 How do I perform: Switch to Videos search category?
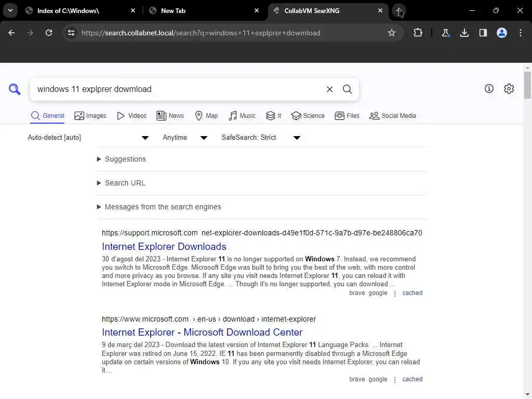coord(131,116)
